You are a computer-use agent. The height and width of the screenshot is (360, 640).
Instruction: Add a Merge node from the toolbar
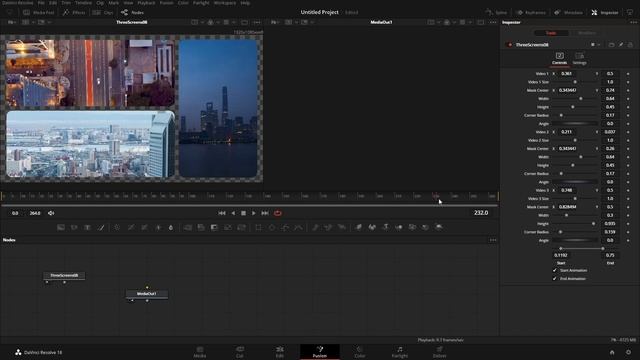(187, 227)
